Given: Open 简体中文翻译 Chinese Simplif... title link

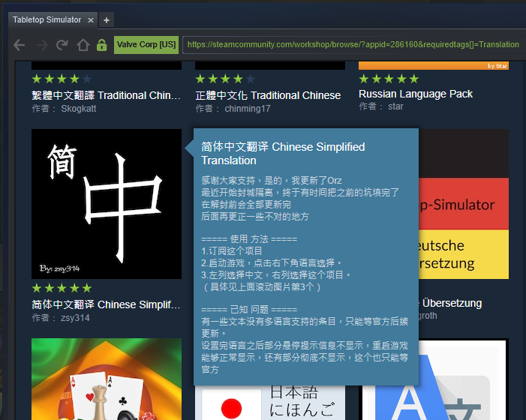Looking at the screenshot, I should pyautogui.click(x=106, y=304).
